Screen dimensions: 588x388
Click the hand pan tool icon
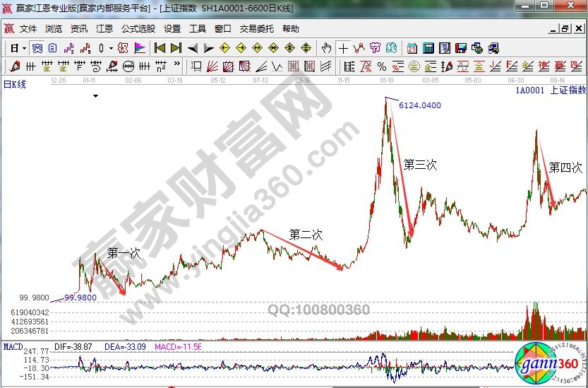326,48
